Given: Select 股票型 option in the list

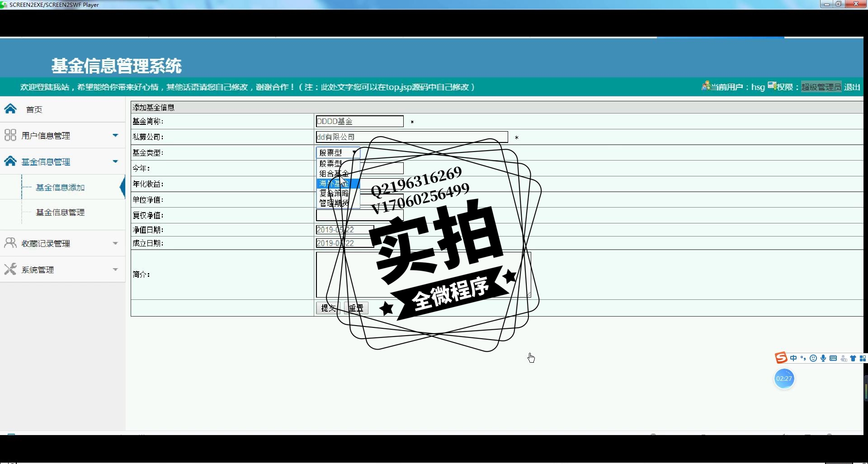Looking at the screenshot, I should 338,163.
